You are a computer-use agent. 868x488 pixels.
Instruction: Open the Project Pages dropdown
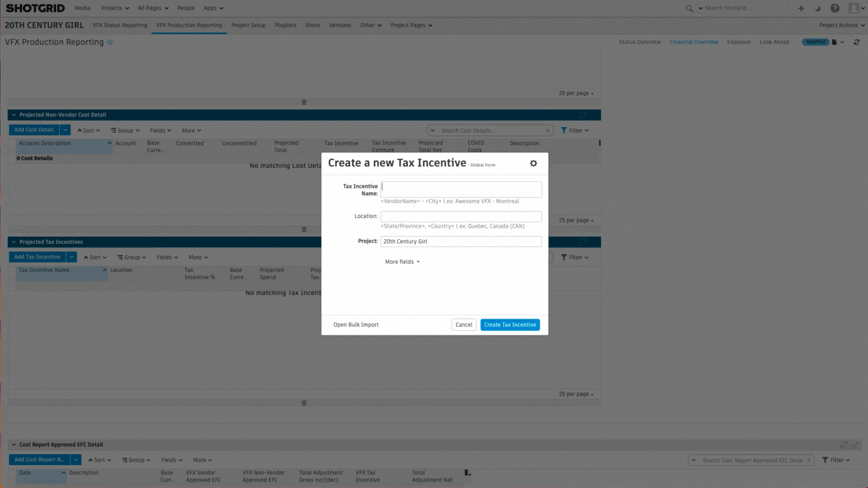(411, 25)
